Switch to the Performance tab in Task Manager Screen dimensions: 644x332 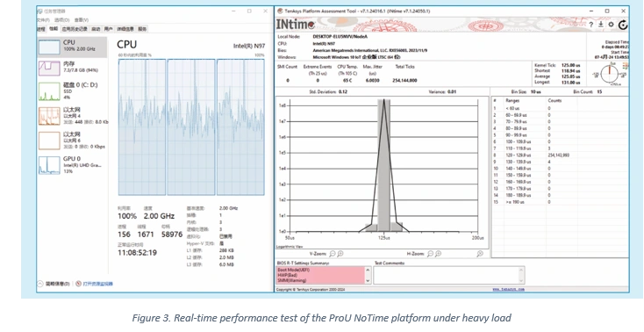[x=54, y=29]
